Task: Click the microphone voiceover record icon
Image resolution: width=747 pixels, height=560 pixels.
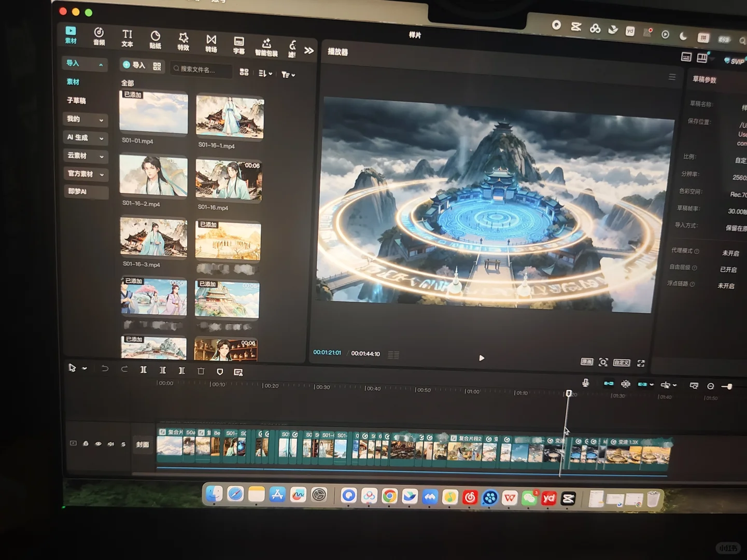Action: point(585,383)
